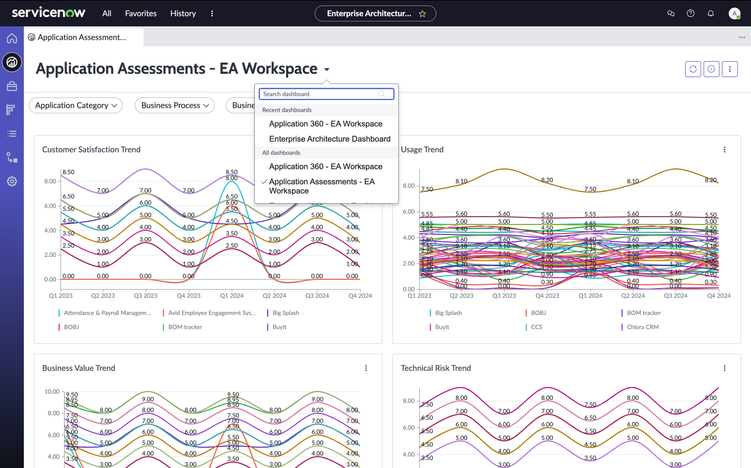Open the briefcase portfolio icon in the sidebar
Image resolution: width=751 pixels, height=468 pixels.
[x=12, y=86]
